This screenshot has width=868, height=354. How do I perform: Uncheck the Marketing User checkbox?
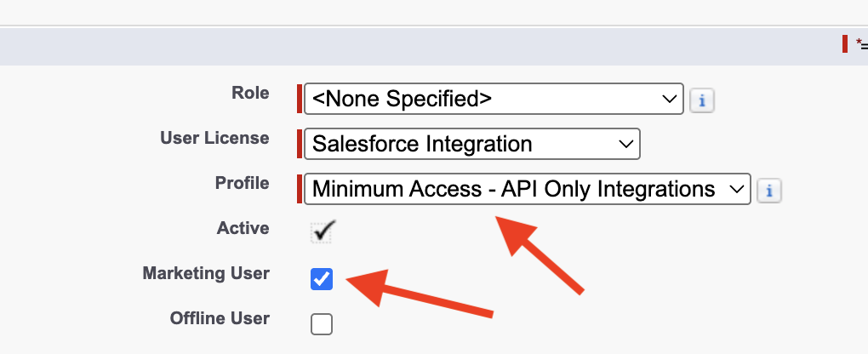pos(322,278)
